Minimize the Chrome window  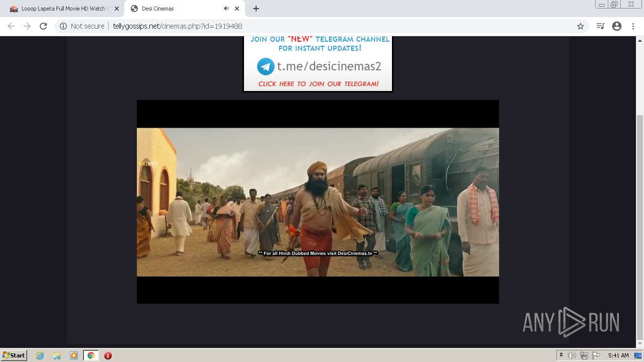coord(602,4)
